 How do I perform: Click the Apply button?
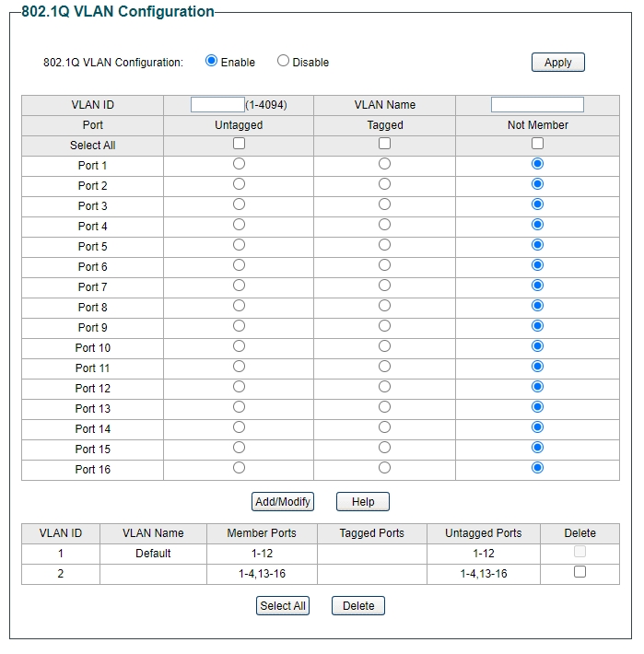pyautogui.click(x=557, y=63)
